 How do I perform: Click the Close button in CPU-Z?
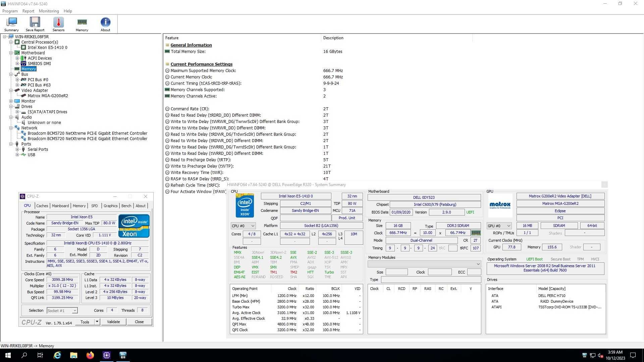tap(139, 322)
